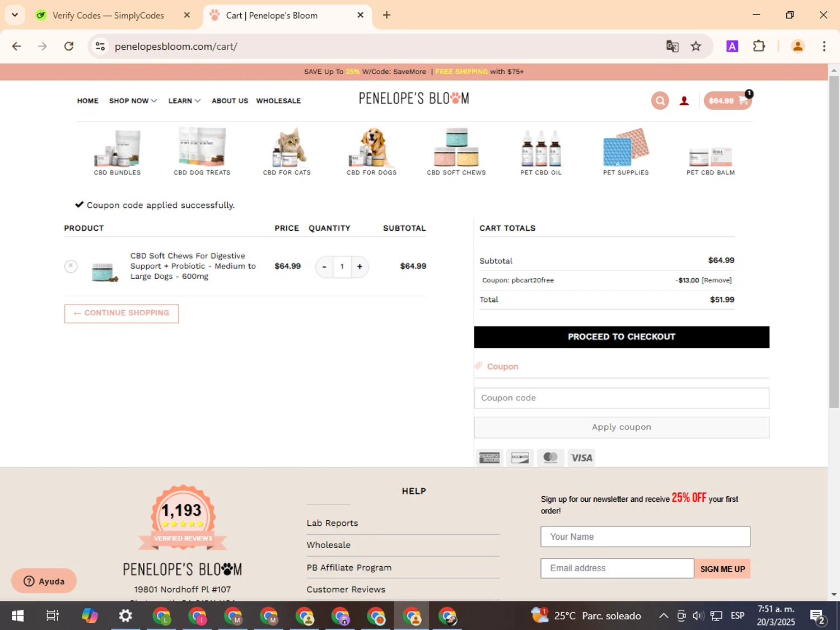Open the browser extensions puzzle icon
The height and width of the screenshot is (630, 840).
tap(759, 46)
